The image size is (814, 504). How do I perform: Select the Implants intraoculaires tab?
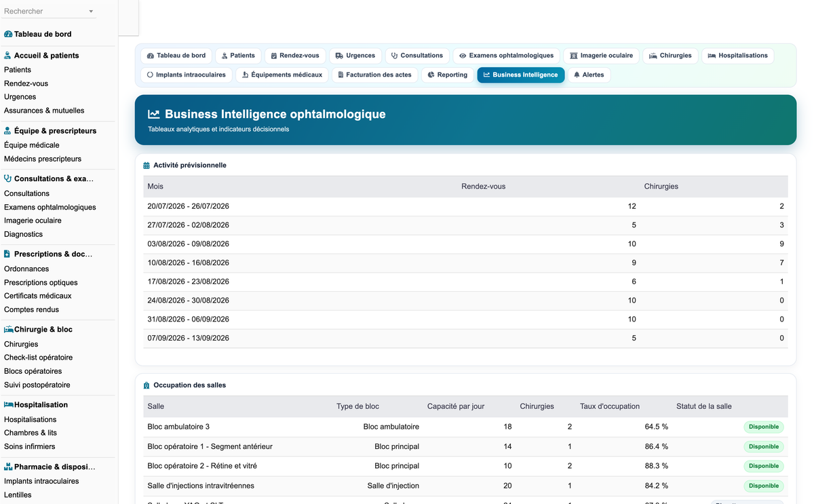click(187, 75)
